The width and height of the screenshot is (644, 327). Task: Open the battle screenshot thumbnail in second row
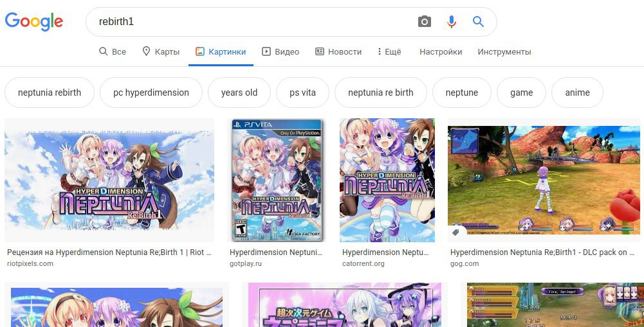coord(555,305)
